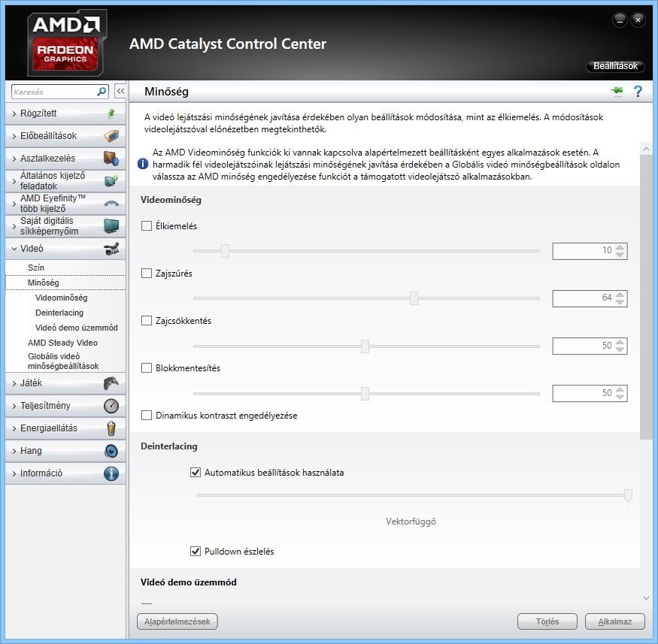The width and height of the screenshot is (658, 644).
Task: Open the Beállítások menu button
Action: tap(615, 66)
